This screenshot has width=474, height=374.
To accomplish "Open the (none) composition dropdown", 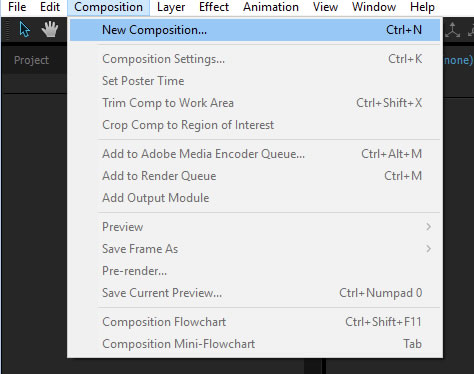I will click(458, 60).
